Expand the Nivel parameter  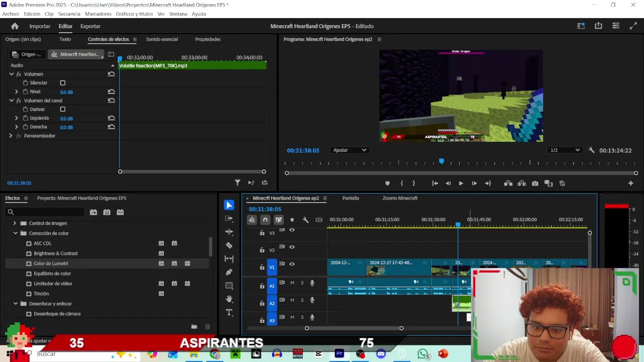[x=17, y=92]
